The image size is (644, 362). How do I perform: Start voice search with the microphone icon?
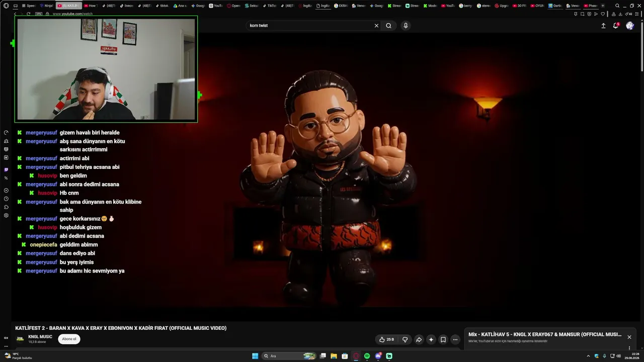tap(406, 26)
